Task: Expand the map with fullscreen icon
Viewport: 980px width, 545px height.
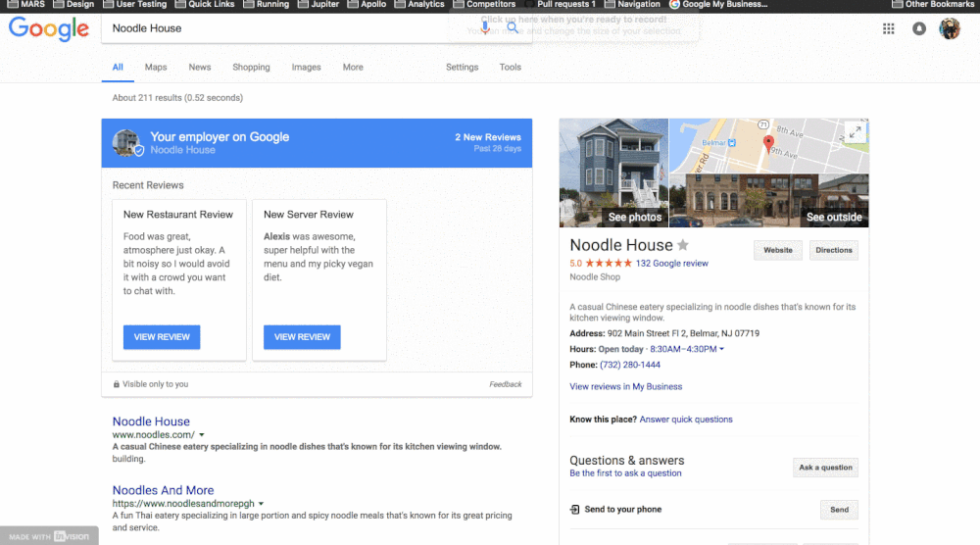Action: [855, 132]
